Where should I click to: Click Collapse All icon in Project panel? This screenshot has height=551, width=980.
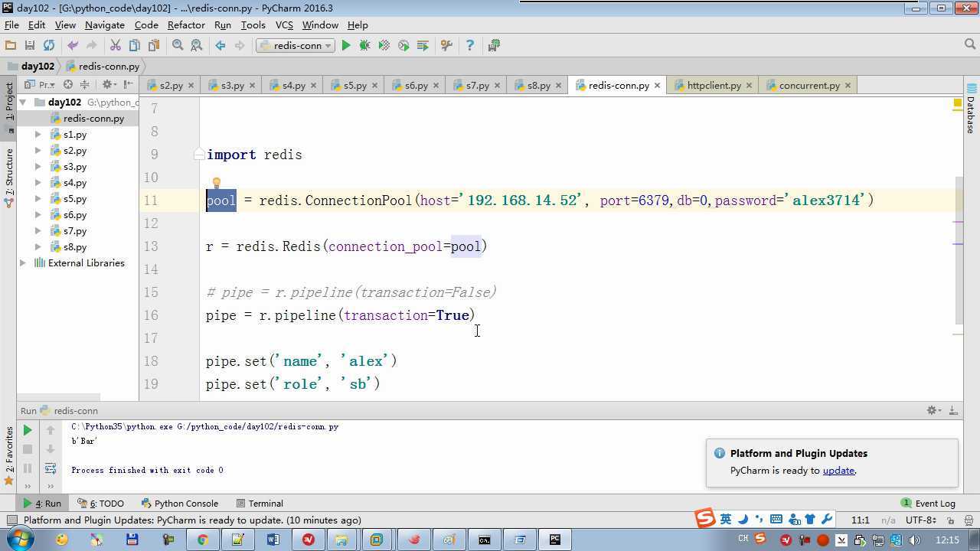[84, 85]
